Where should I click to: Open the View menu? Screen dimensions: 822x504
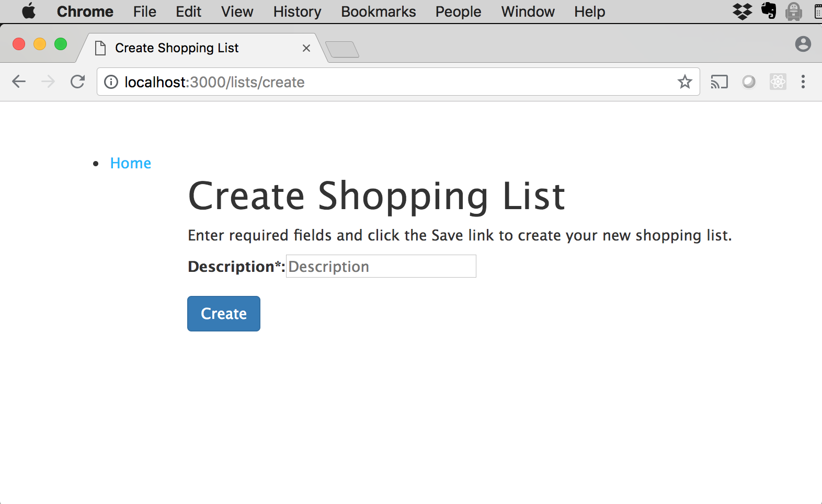(x=237, y=12)
